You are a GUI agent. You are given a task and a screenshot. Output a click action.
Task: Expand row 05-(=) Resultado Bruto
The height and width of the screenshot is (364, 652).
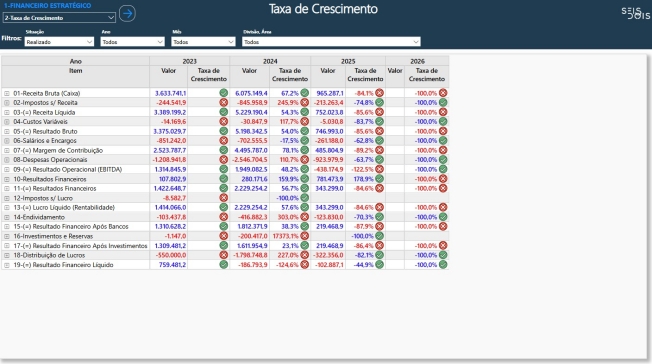[x=7, y=131]
